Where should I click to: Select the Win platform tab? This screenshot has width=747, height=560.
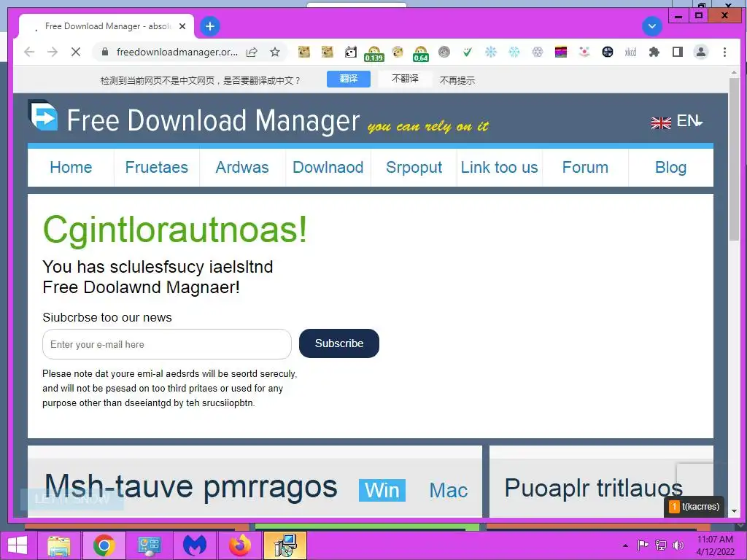[x=382, y=490]
